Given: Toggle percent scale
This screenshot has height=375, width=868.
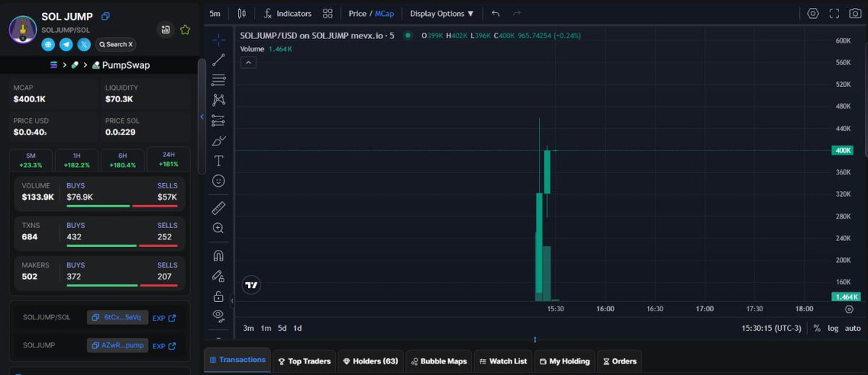Looking at the screenshot, I should (x=817, y=328).
